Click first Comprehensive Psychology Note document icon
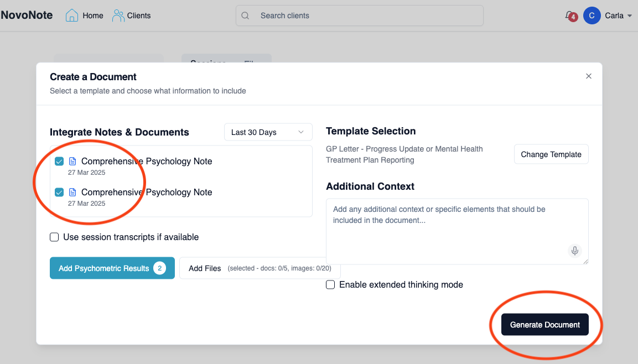 pyautogui.click(x=72, y=162)
